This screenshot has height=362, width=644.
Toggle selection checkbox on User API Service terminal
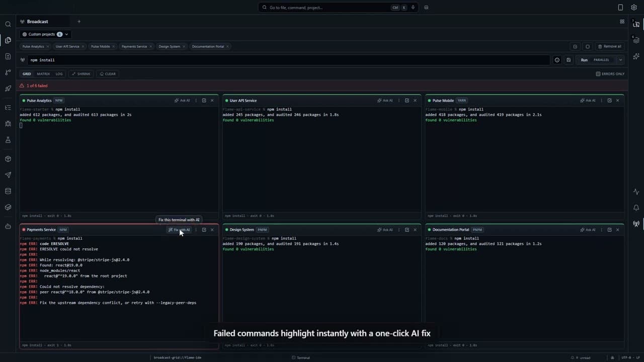407,101
